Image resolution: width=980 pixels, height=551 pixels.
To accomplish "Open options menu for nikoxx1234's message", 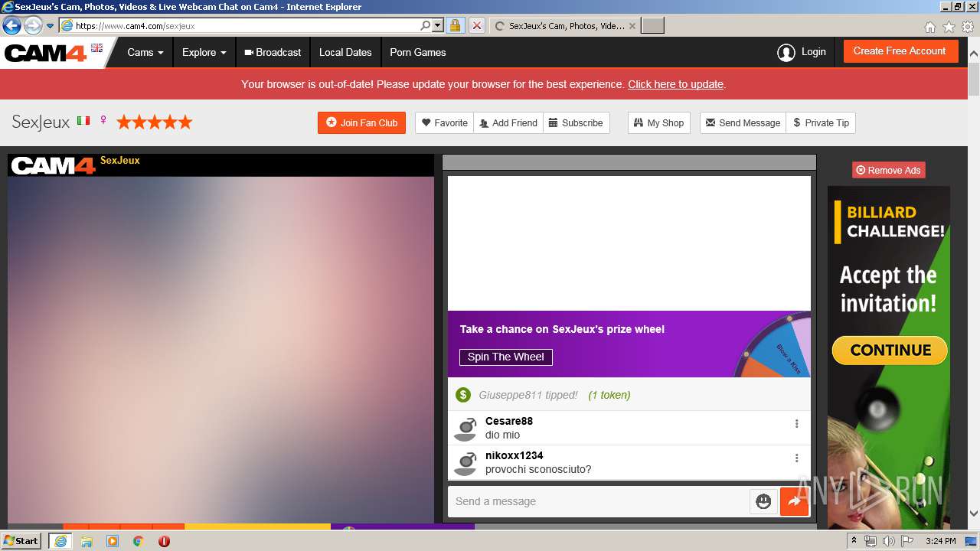I will coord(796,458).
